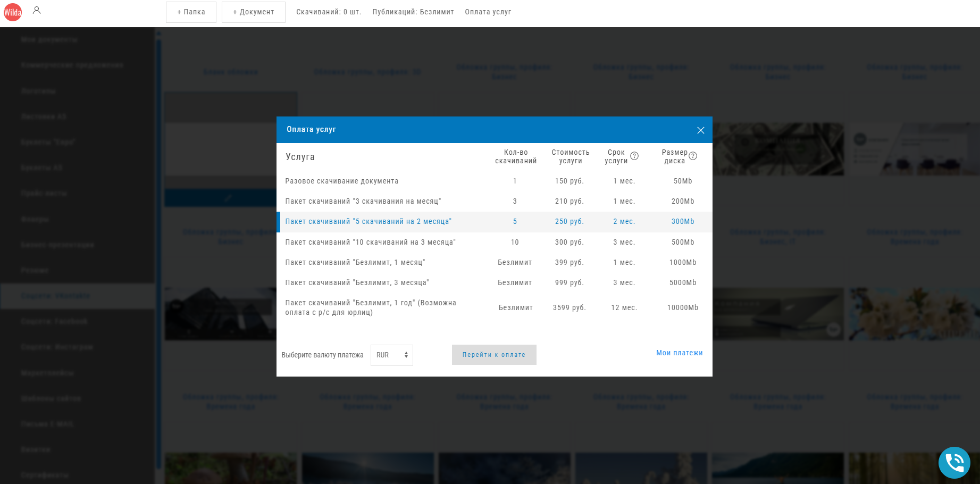Image resolution: width=980 pixels, height=484 pixels.
Task: Select package "Безлимит, 1 год"
Action: click(495, 308)
